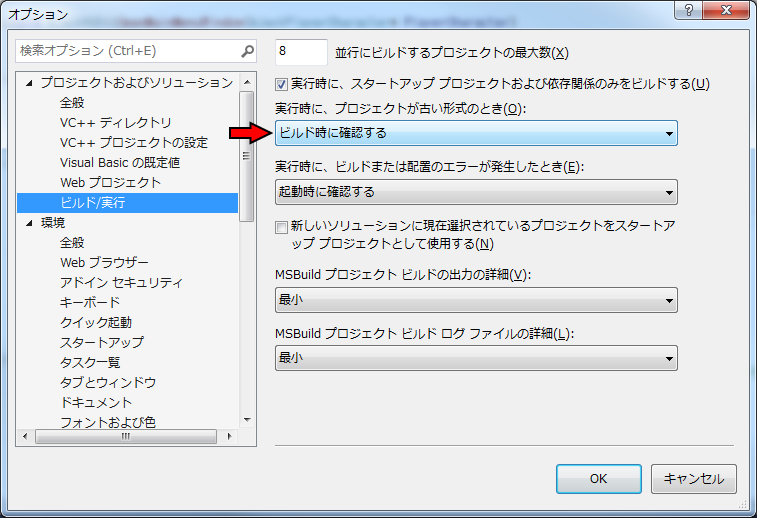Enable 新しいソリューション startup project checkbox
The height and width of the screenshot is (518, 757).
[x=282, y=228]
